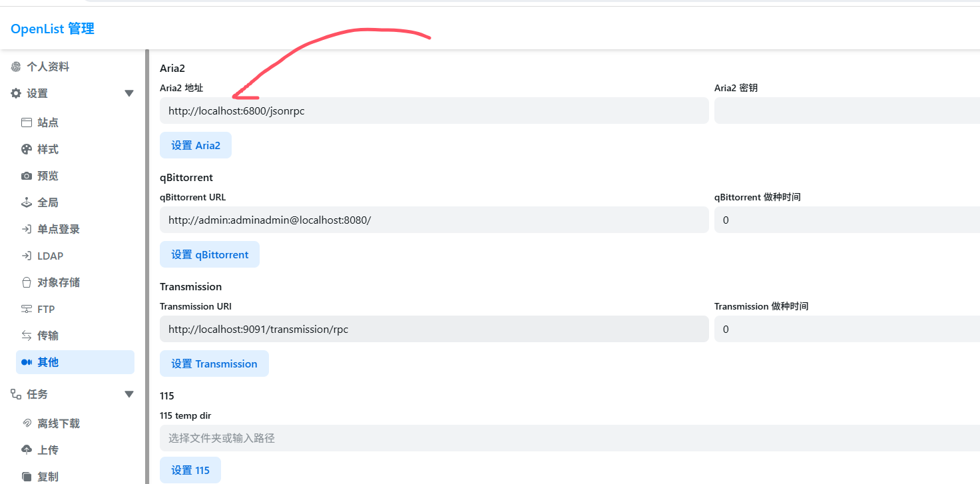This screenshot has height=484, width=980.
Task: Click the 设置 Transmission button
Action: coord(214,363)
